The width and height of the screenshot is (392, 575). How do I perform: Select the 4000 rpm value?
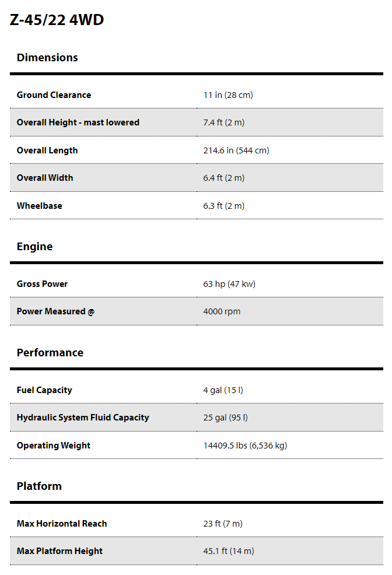click(222, 312)
